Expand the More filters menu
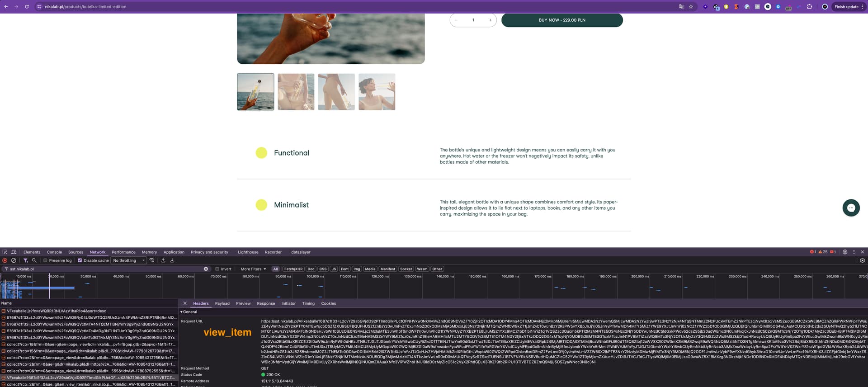The width and height of the screenshot is (868, 387). (253, 269)
